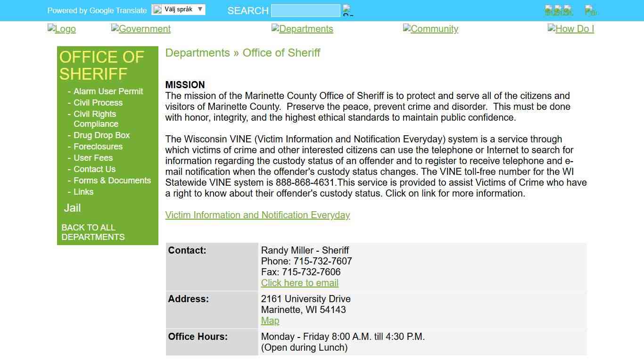The image size is (644, 362).
Task: Click the site Logo image
Action: (x=61, y=29)
